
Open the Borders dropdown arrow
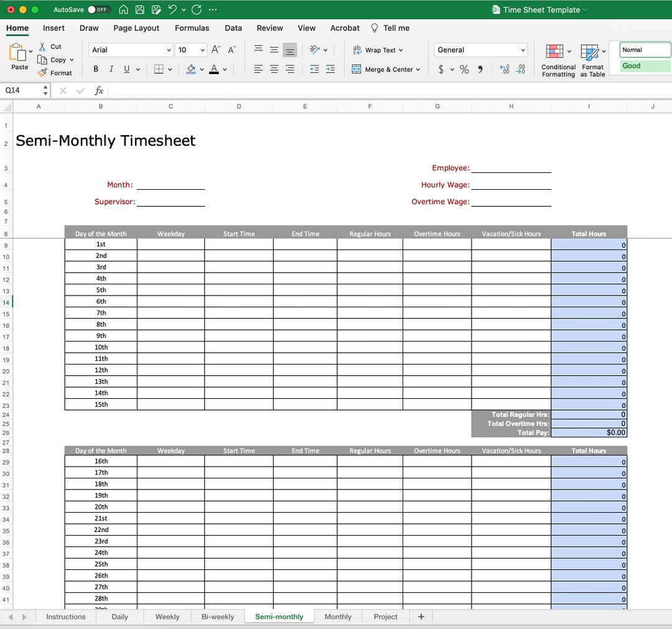pos(169,69)
